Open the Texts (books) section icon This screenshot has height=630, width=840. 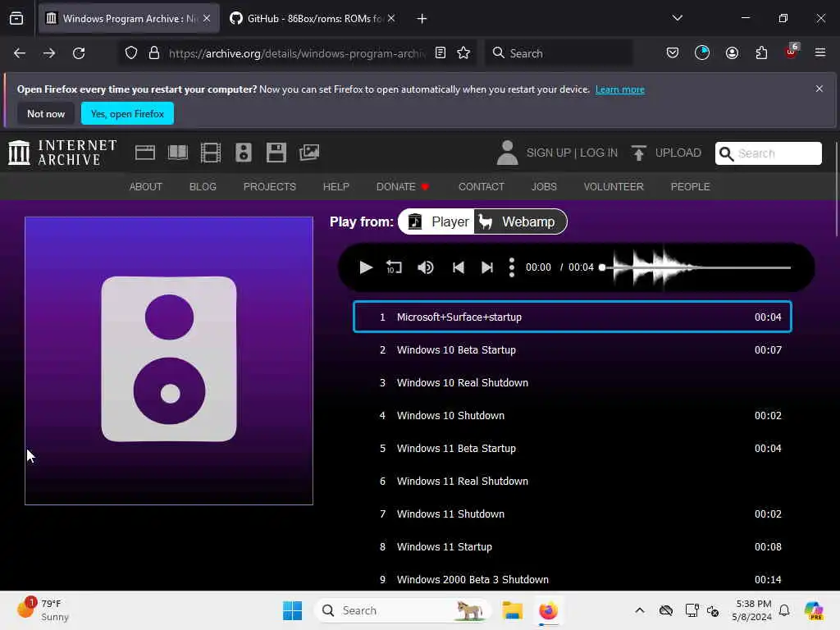[x=178, y=153]
